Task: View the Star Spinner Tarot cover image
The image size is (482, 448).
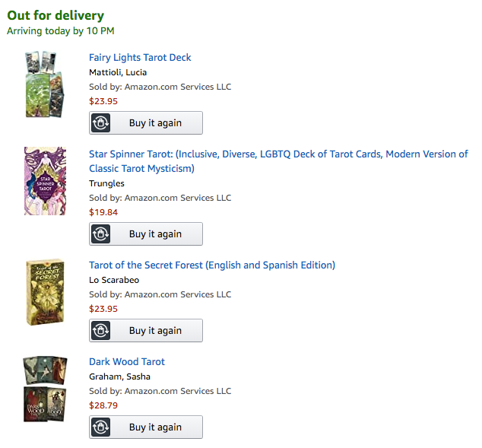Action: [45, 181]
